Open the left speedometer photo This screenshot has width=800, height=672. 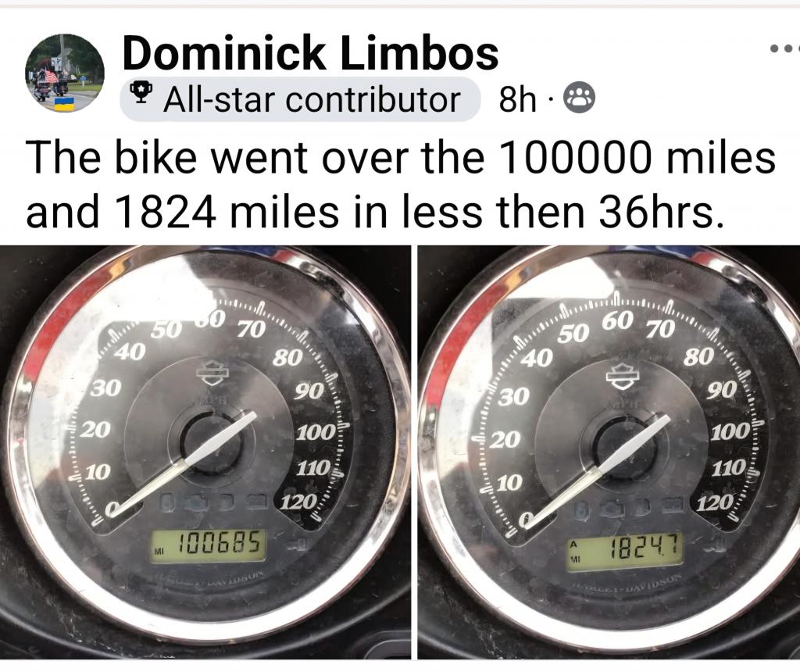click(205, 452)
